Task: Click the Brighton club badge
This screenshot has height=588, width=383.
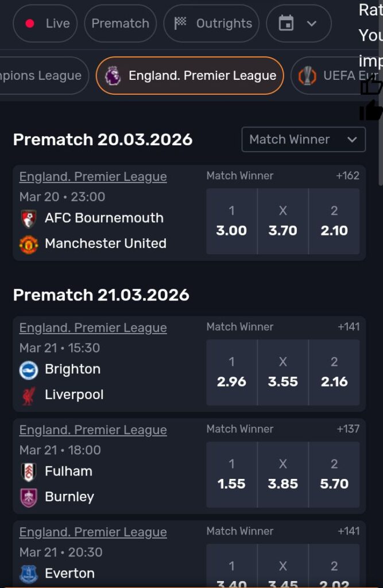Action: coord(28,370)
